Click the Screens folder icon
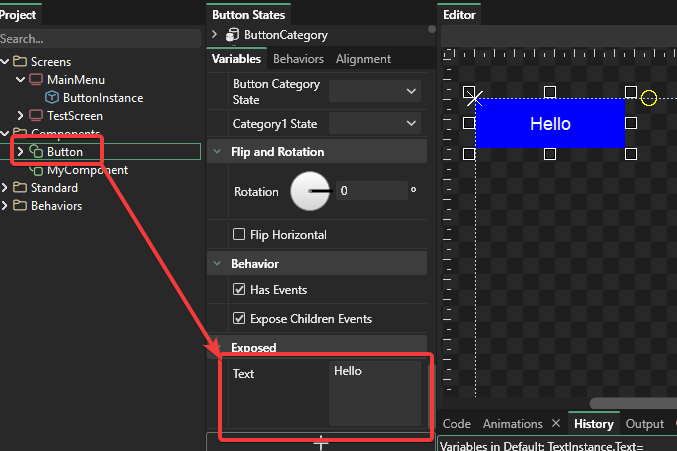Image resolution: width=677 pixels, height=451 pixels. tap(20, 62)
